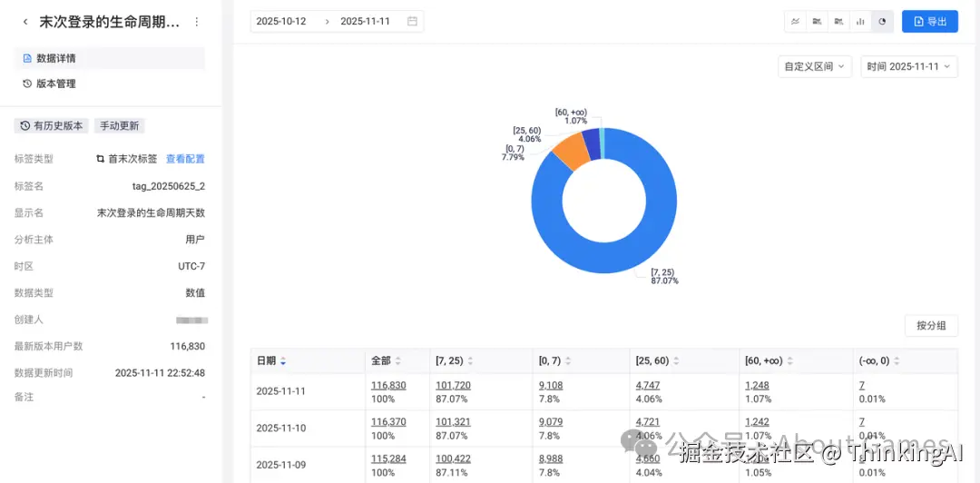Switch to the line chart view icon
The width and height of the screenshot is (980, 483).
796,21
